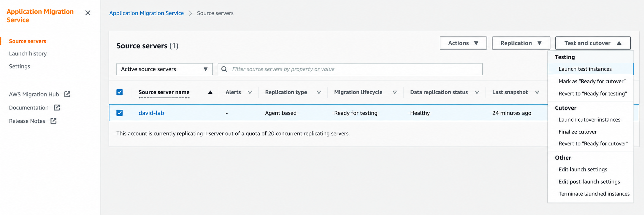Image resolution: width=644 pixels, height=215 pixels.
Task: Open the Replication dropdown
Action: tap(521, 43)
